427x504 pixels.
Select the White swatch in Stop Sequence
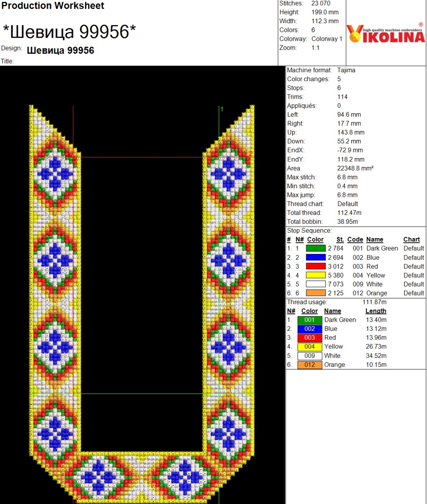315,284
